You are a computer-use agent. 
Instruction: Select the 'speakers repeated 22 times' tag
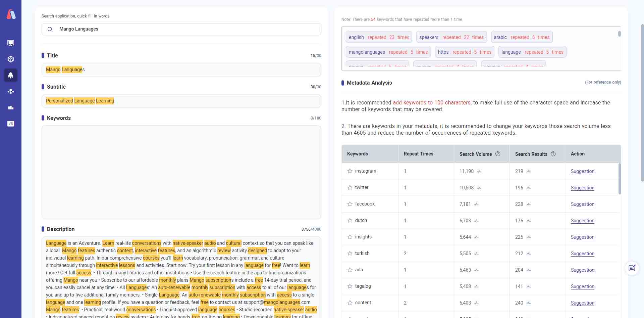pyautogui.click(x=451, y=37)
